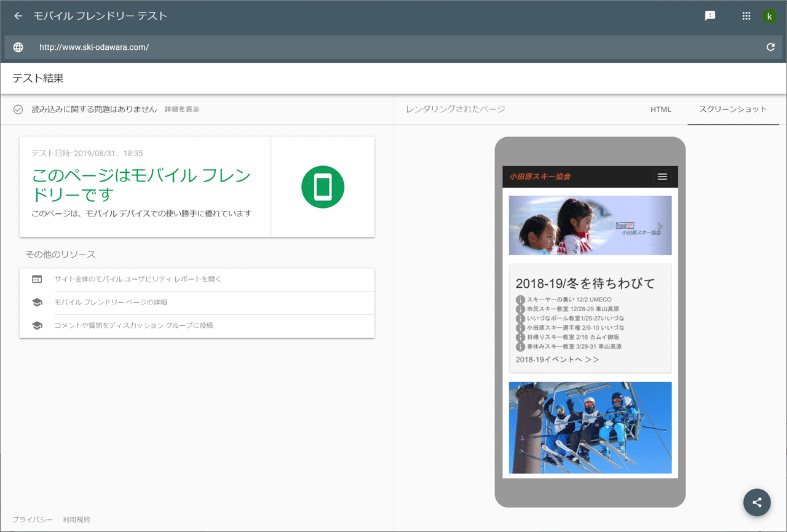Open hamburger menu in rendered phone preview
The image size is (787, 532).
pyautogui.click(x=662, y=177)
